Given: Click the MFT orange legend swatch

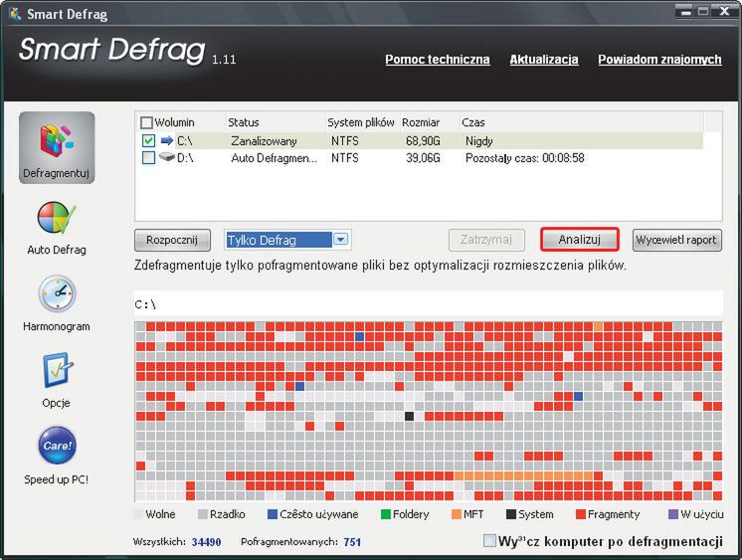Looking at the screenshot, I should click(457, 514).
